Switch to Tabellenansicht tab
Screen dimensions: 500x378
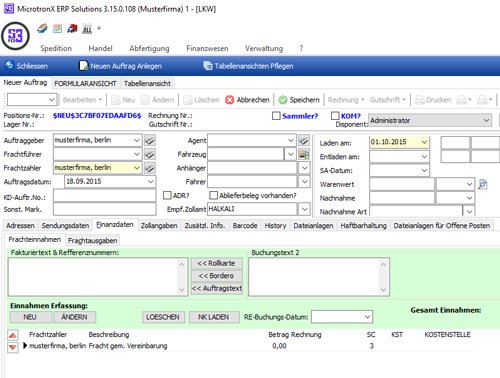pyautogui.click(x=147, y=83)
